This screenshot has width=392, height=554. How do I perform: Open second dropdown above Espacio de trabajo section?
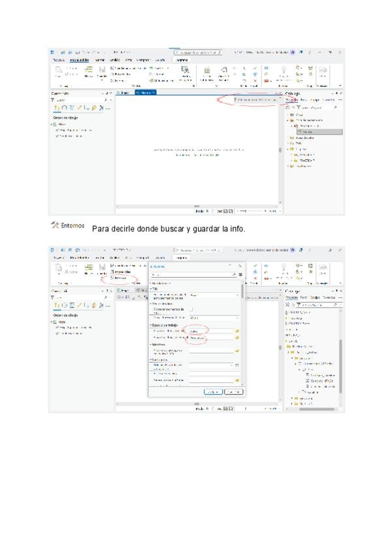pyautogui.click(x=214, y=318)
